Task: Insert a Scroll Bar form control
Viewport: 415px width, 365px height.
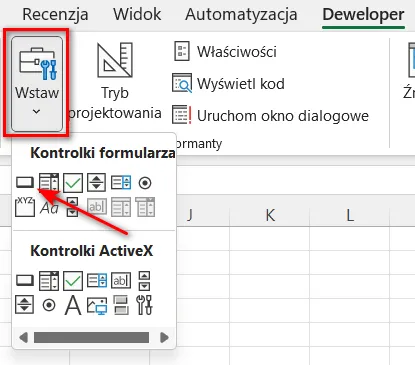Action: pos(73,207)
